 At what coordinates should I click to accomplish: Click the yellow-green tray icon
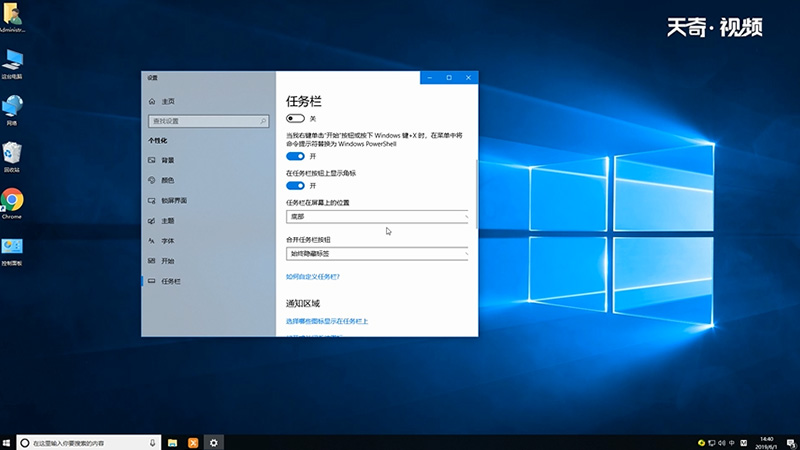pyautogui.click(x=702, y=443)
